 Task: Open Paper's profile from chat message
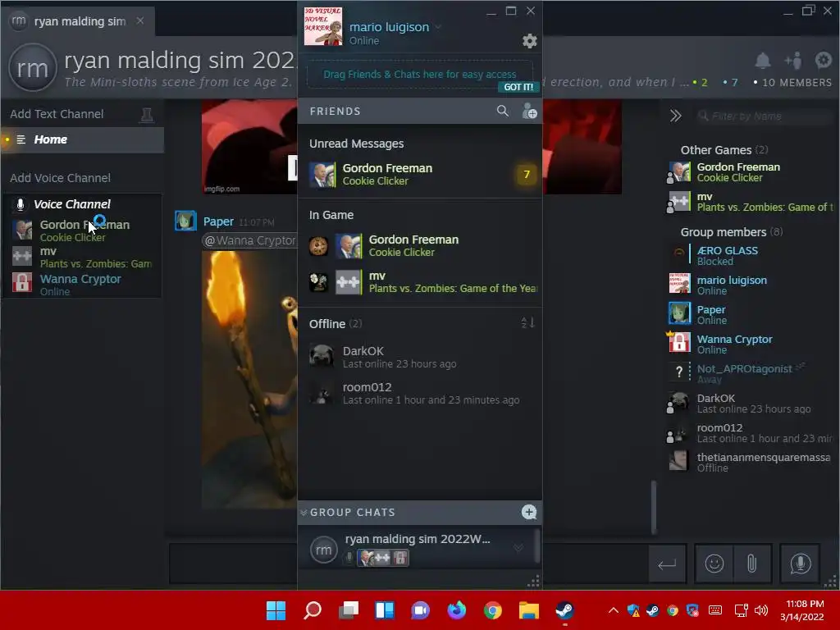click(x=218, y=221)
